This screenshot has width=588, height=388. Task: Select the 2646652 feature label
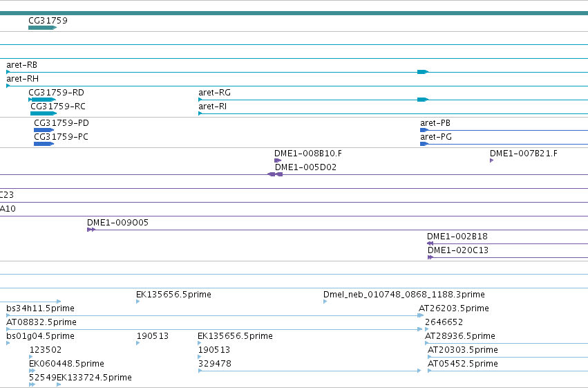(444, 322)
